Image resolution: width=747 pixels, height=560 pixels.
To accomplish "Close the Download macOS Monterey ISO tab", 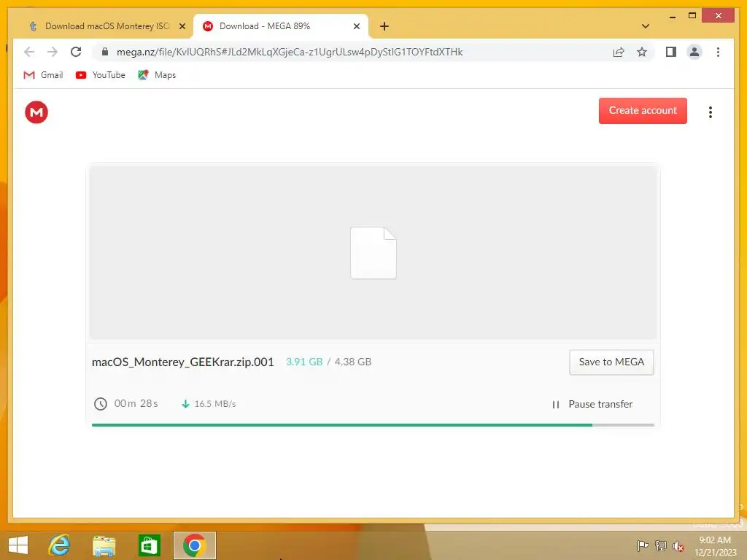I will coord(182,27).
